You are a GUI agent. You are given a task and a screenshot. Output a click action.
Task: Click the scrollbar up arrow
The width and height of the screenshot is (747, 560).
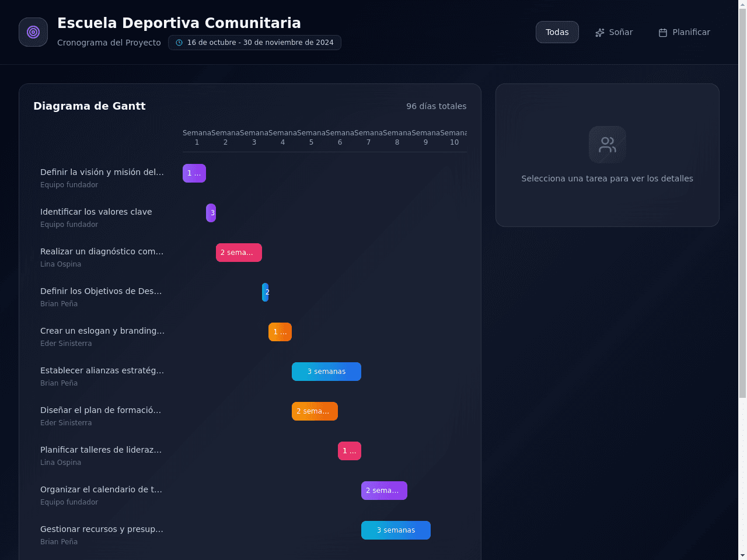742,3
